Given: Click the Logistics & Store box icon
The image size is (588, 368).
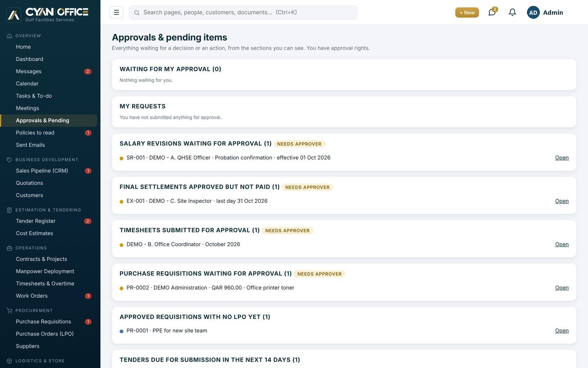Looking at the screenshot, I should [x=10, y=361].
